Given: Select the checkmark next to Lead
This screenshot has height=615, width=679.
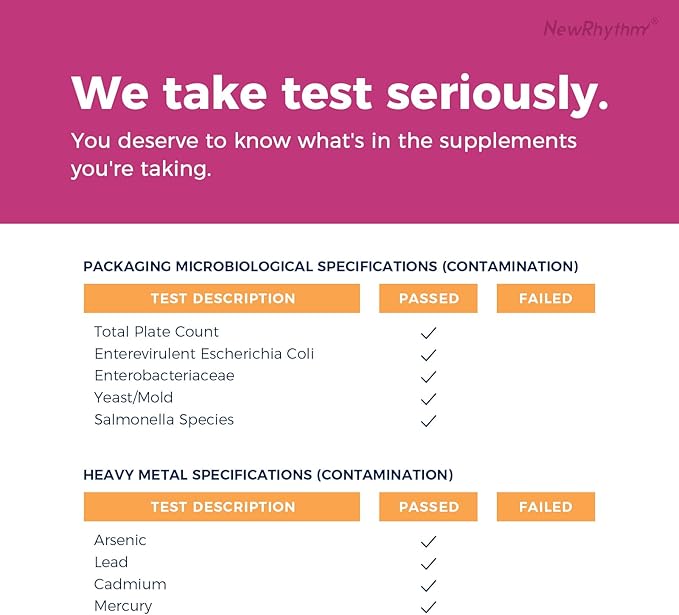Looking at the screenshot, I should pos(429,563).
